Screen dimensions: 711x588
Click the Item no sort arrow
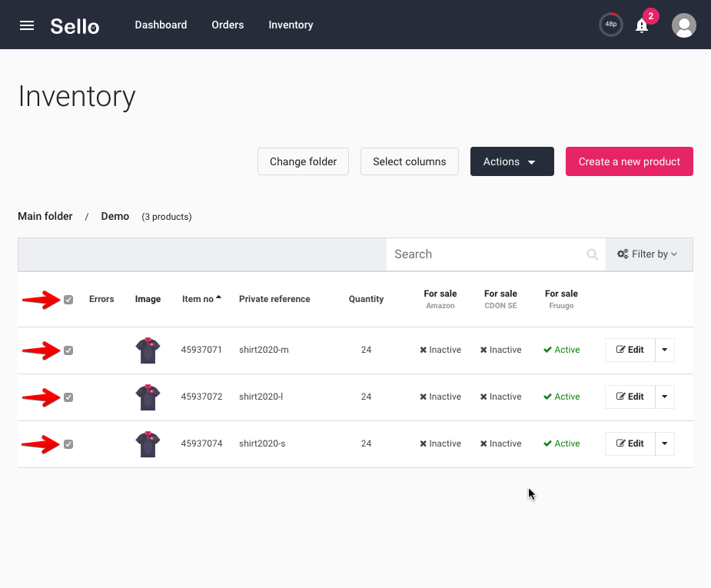(218, 297)
